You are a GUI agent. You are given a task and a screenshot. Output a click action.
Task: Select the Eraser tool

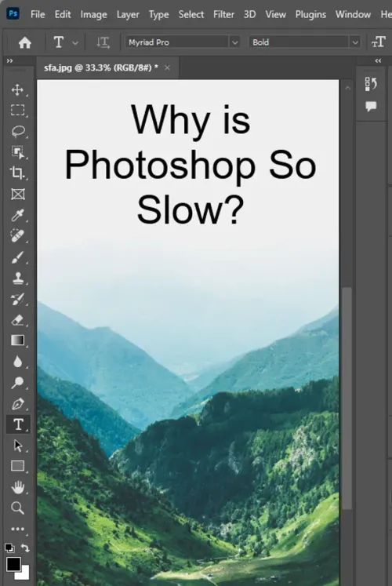point(17,320)
